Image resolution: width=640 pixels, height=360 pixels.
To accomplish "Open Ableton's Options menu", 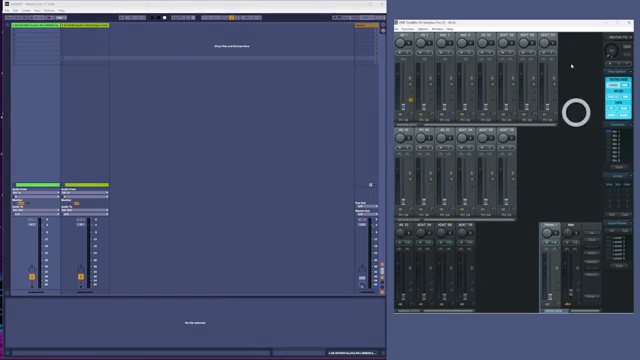I will 49,10.
